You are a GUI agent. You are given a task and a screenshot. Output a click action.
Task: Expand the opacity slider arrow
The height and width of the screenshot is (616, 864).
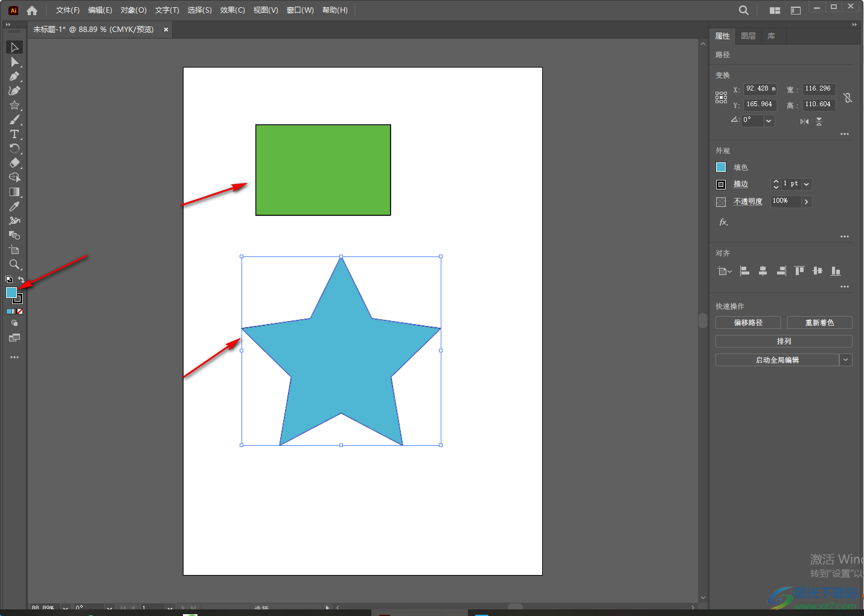pos(807,202)
